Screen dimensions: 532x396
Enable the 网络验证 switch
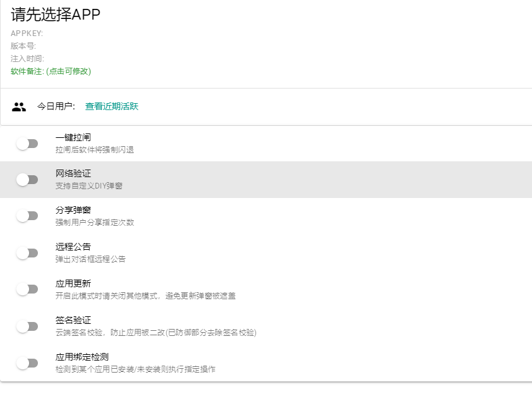point(27,180)
